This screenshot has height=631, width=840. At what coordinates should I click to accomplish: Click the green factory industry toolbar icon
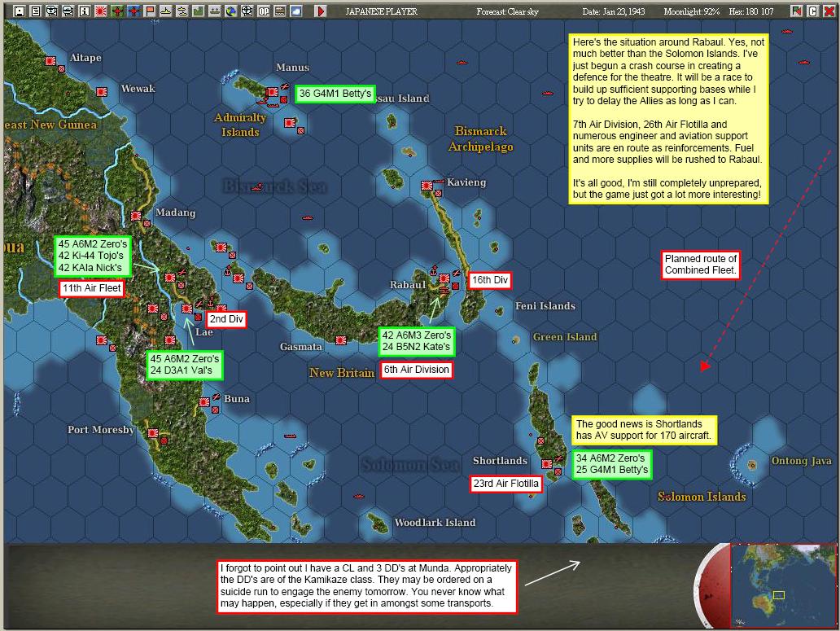(199, 11)
